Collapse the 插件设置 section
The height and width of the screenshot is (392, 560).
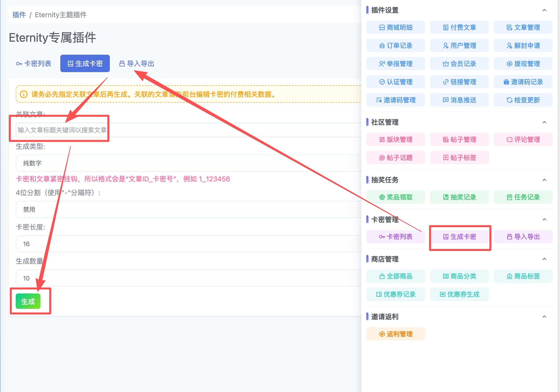(544, 10)
